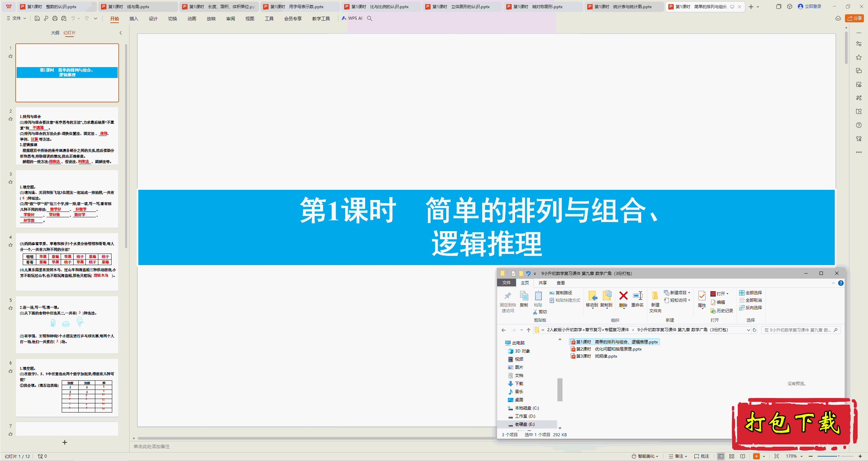
Task: Click the zoom out minus button
Action: (x=811, y=456)
